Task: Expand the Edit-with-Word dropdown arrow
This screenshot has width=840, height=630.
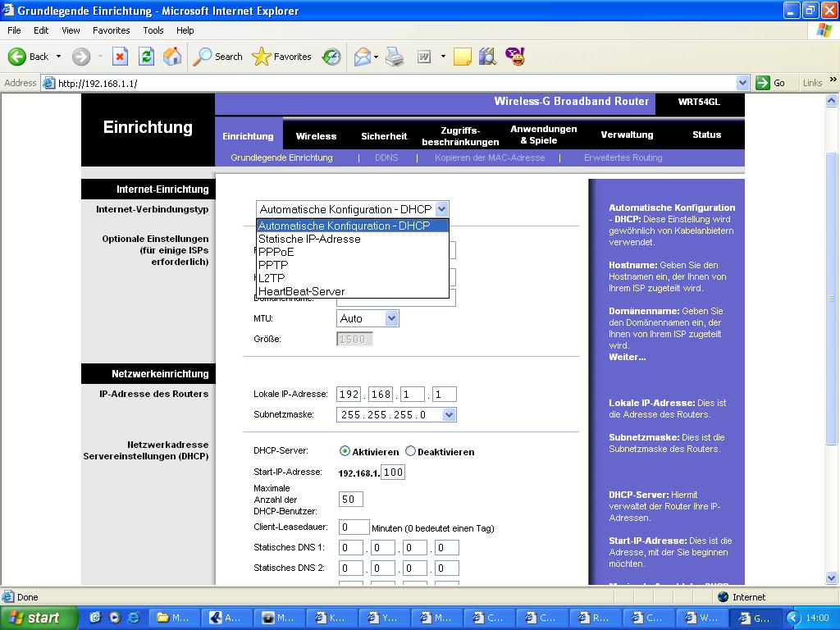Action: tap(443, 57)
